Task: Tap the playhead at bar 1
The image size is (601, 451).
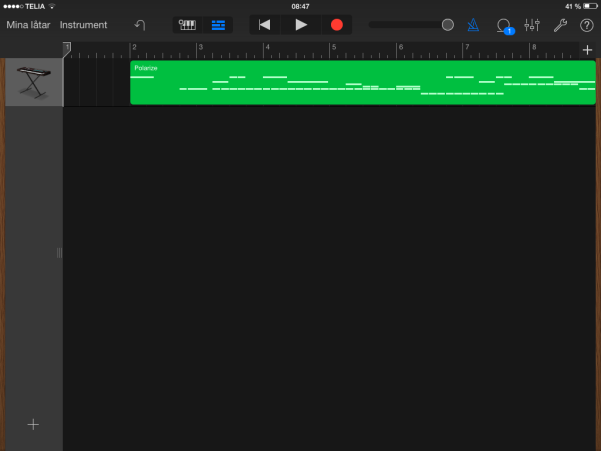Action: (x=67, y=49)
